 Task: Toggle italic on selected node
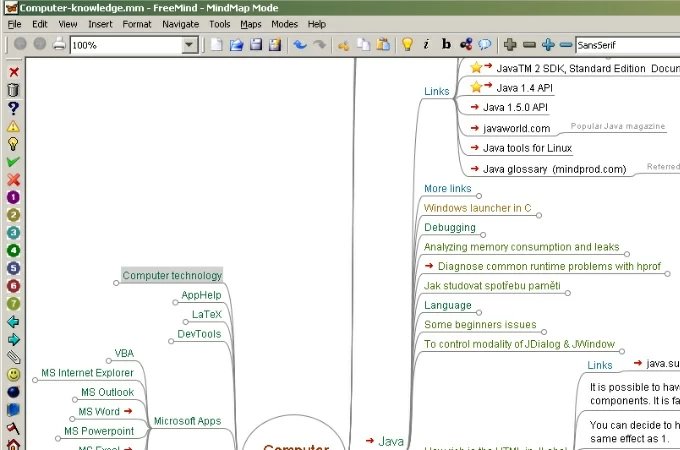426,44
